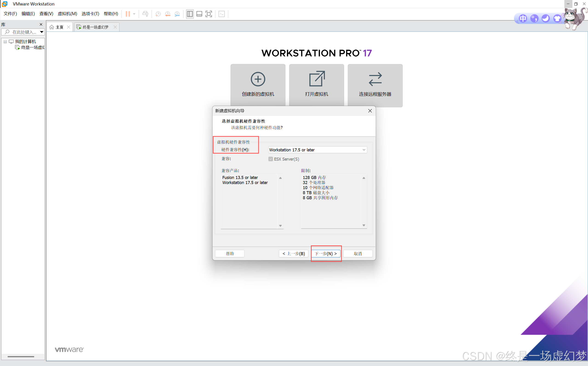Open the power pause dropdown arrow

coord(134,14)
